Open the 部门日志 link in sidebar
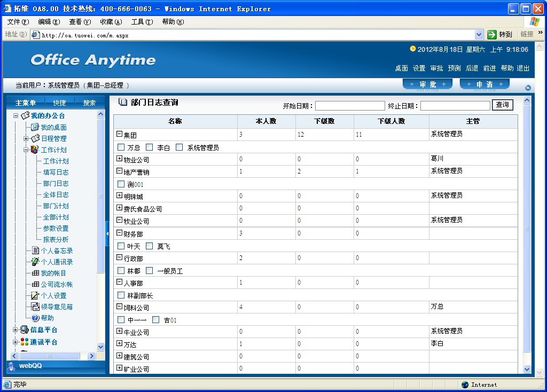The image size is (547, 392). tap(56, 183)
